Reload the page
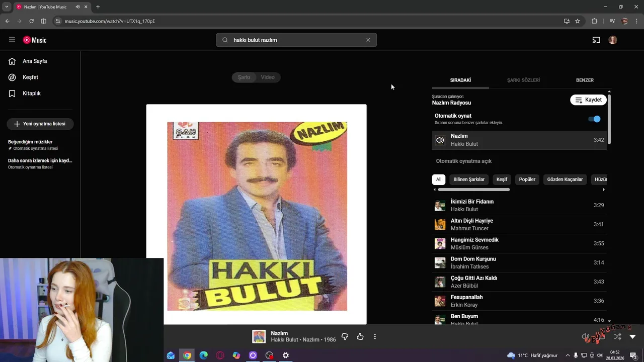Image resolution: width=644 pixels, height=362 pixels. 31,21
